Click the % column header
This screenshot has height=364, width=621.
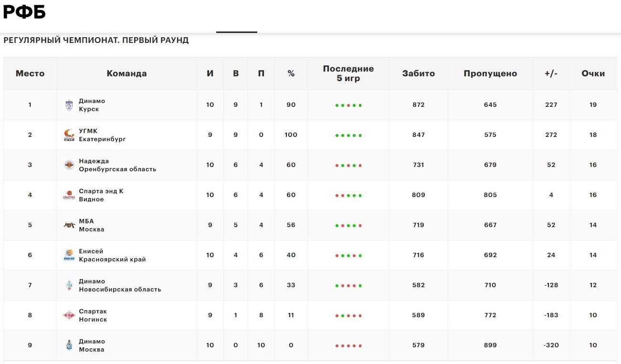(291, 73)
